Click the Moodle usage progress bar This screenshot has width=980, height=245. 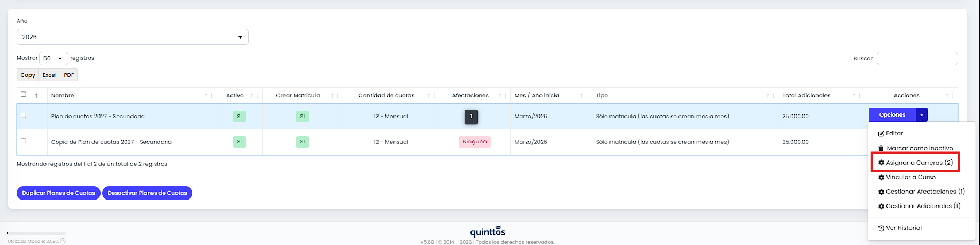tap(36, 233)
